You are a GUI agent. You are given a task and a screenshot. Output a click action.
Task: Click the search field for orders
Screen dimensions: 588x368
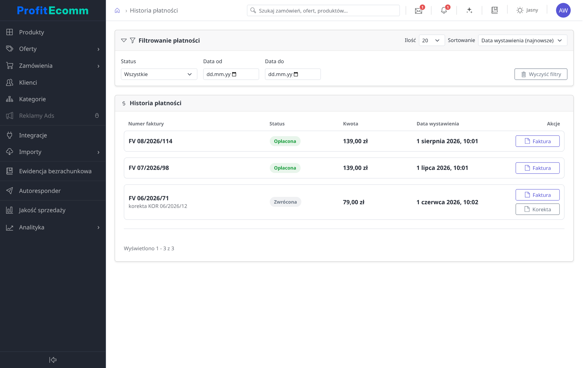coord(323,10)
